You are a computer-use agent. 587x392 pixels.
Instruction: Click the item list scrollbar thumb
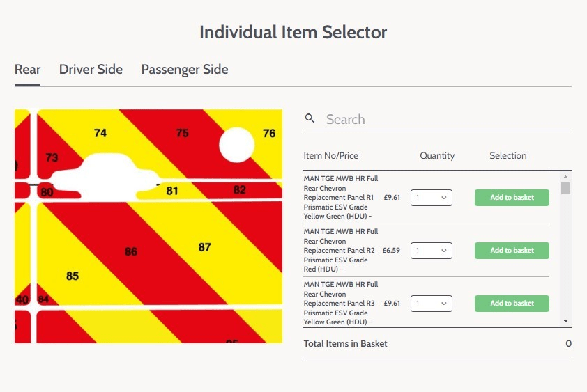565,188
